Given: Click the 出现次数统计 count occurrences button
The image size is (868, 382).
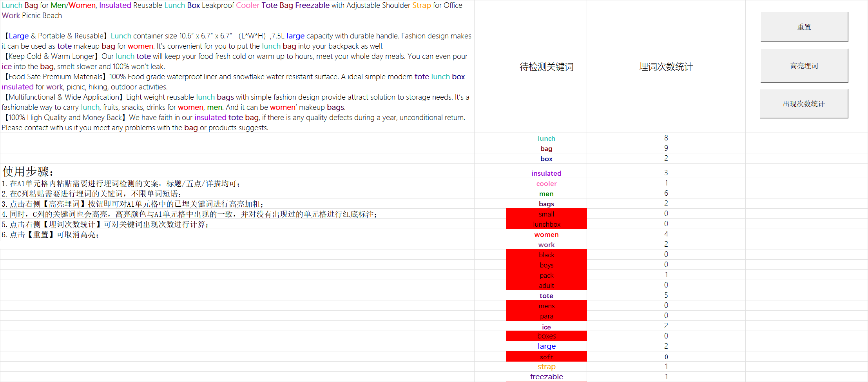Looking at the screenshot, I should point(804,104).
